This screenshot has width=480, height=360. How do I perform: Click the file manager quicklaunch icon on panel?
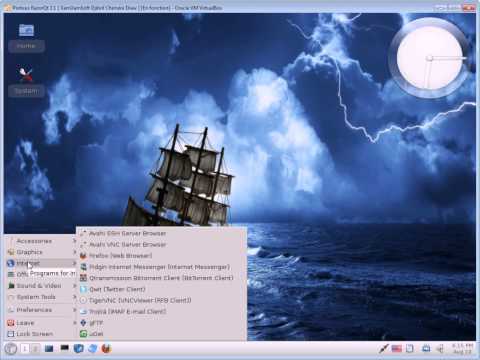[x=49, y=349]
